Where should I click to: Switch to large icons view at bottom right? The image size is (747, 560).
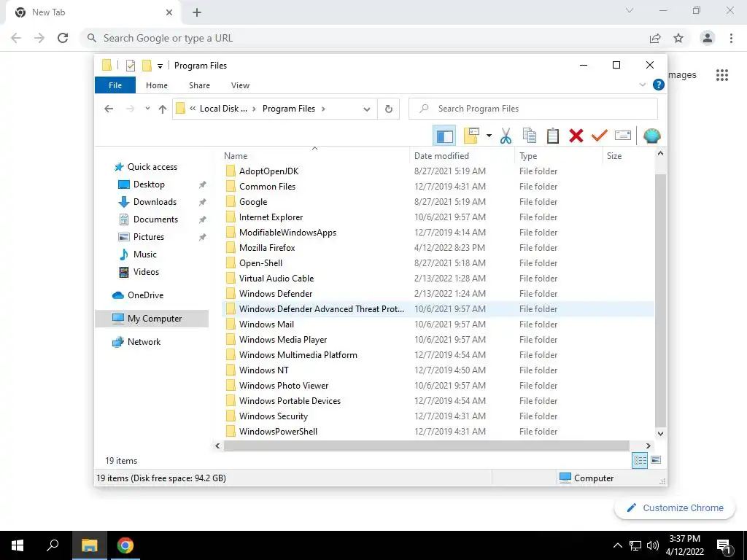tap(656, 460)
